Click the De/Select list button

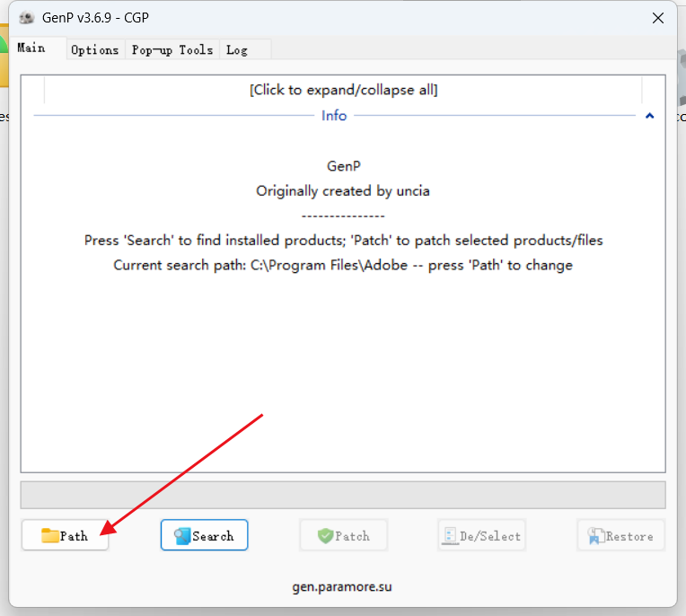[481, 535]
